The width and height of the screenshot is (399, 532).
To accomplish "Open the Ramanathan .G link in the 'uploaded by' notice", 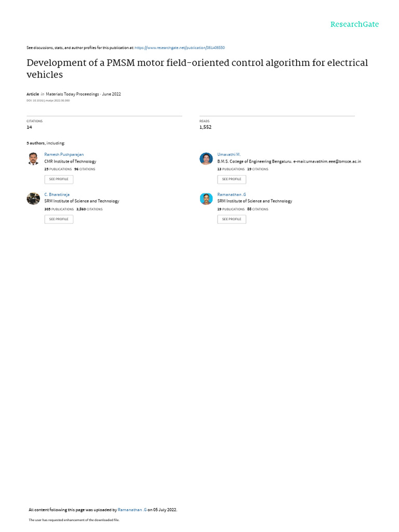I will point(132,510).
